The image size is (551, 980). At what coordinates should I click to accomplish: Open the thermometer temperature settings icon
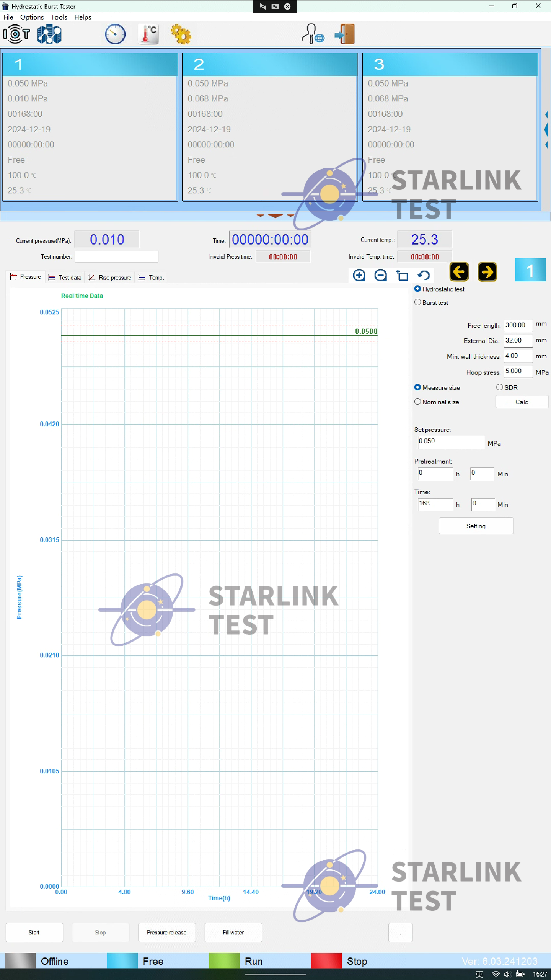point(148,34)
